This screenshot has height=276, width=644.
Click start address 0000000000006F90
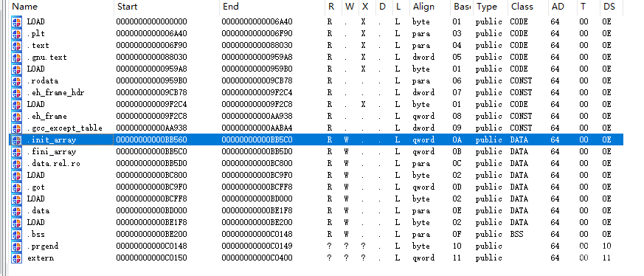tap(151, 46)
